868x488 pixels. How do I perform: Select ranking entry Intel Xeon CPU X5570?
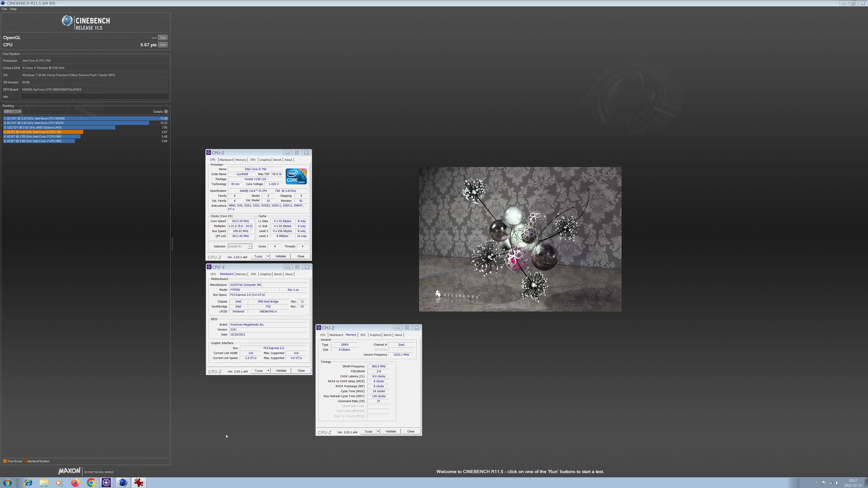point(86,123)
